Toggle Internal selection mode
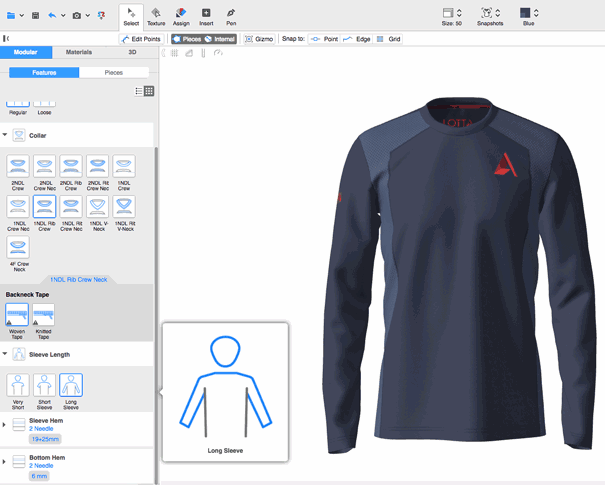Screen dimensions: 605x485 [x=220, y=39]
